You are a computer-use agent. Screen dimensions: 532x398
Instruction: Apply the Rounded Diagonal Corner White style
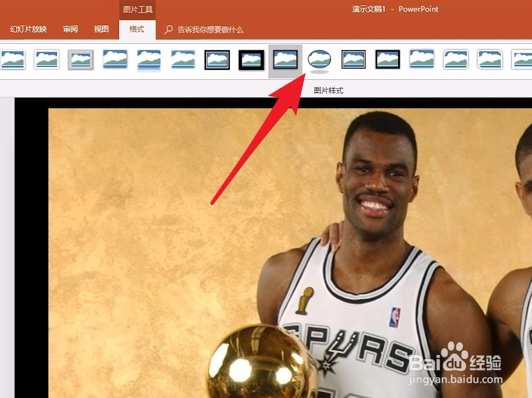pyautogui.click(x=456, y=59)
